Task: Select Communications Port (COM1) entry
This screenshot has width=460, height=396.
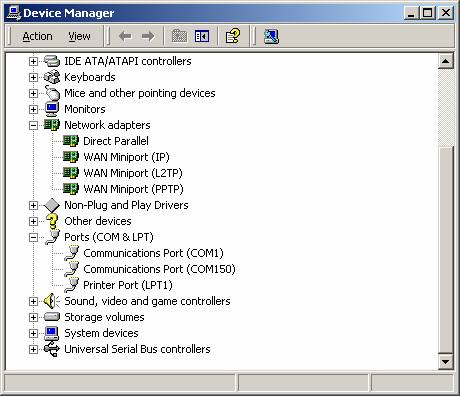Action: coord(153,253)
